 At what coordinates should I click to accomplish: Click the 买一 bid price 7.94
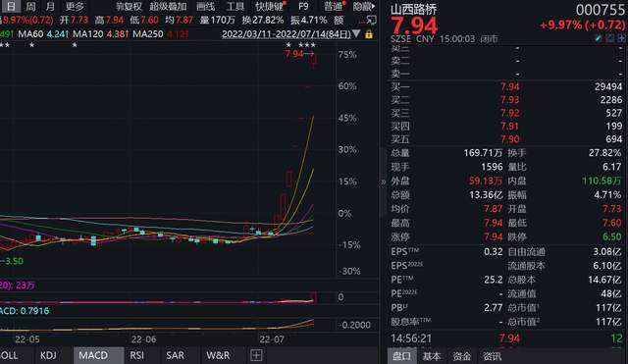tap(510, 86)
